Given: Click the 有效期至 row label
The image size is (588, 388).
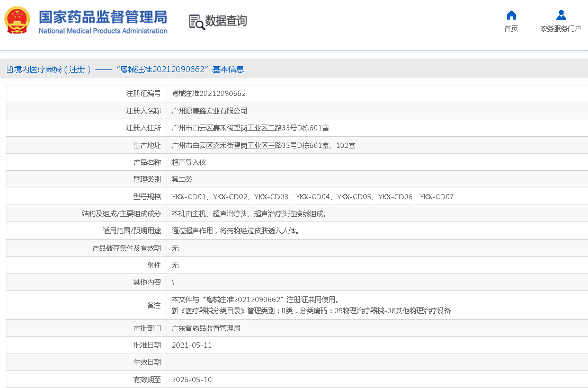Looking at the screenshot, I should [147, 380].
